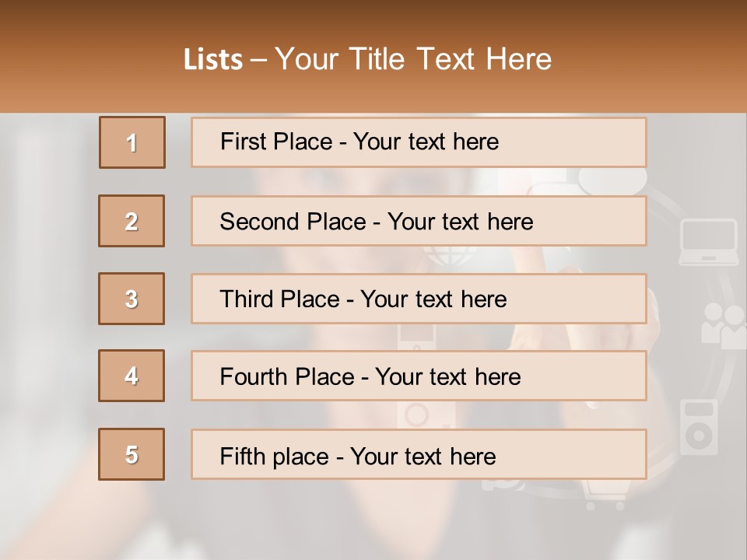The height and width of the screenshot is (560, 747).
Task: Select the number 4 box
Action: click(x=132, y=376)
